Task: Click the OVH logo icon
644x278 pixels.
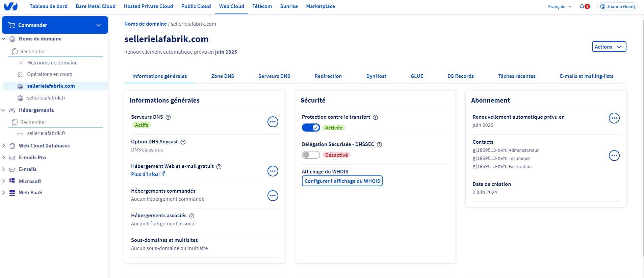Action: coord(11,6)
